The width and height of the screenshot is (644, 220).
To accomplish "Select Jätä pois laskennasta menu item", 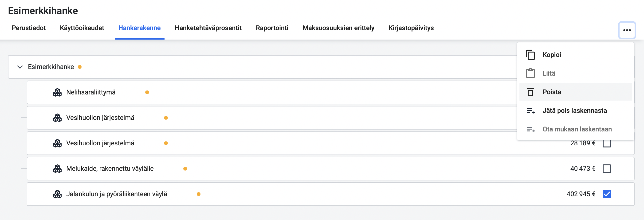I will (576, 110).
